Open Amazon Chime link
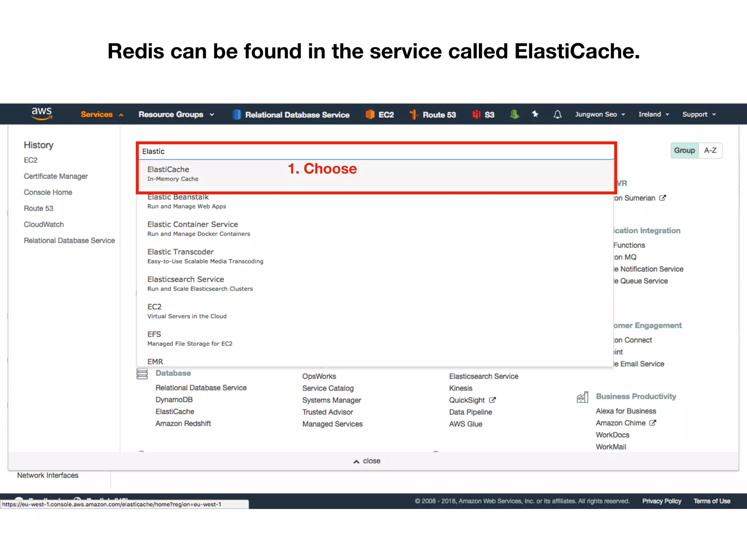The image size is (747, 560). pyautogui.click(x=621, y=423)
